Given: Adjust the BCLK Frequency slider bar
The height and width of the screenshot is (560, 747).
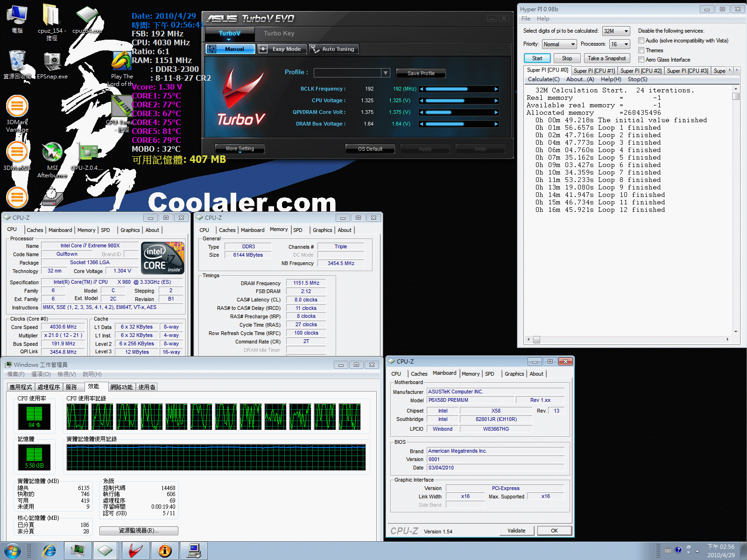Looking at the screenshot, I should click(458, 89).
